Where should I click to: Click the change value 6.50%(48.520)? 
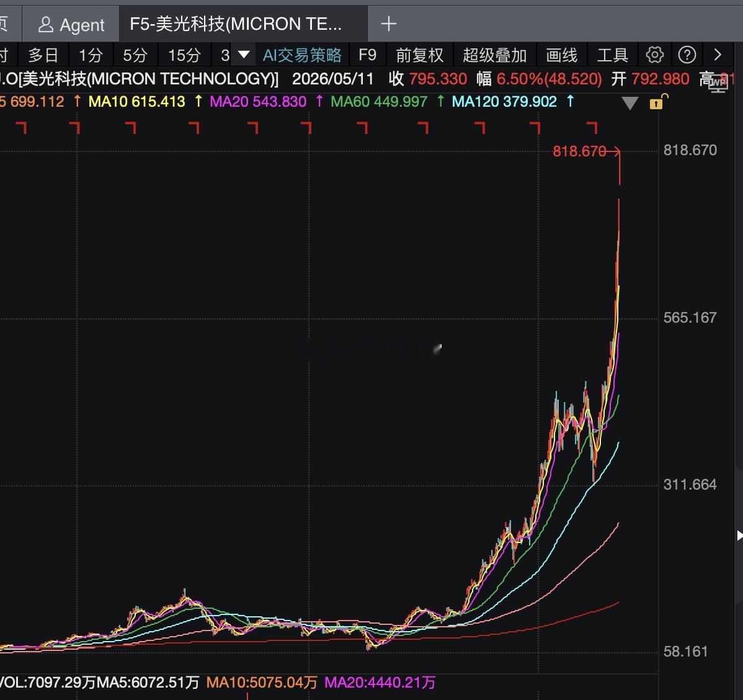(549, 79)
